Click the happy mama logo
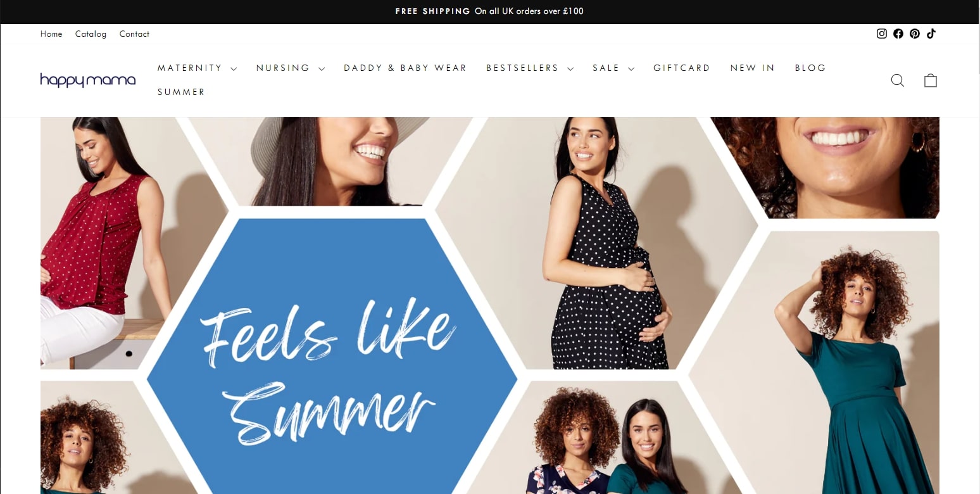Screen dimensions: 980x494 click(x=88, y=80)
